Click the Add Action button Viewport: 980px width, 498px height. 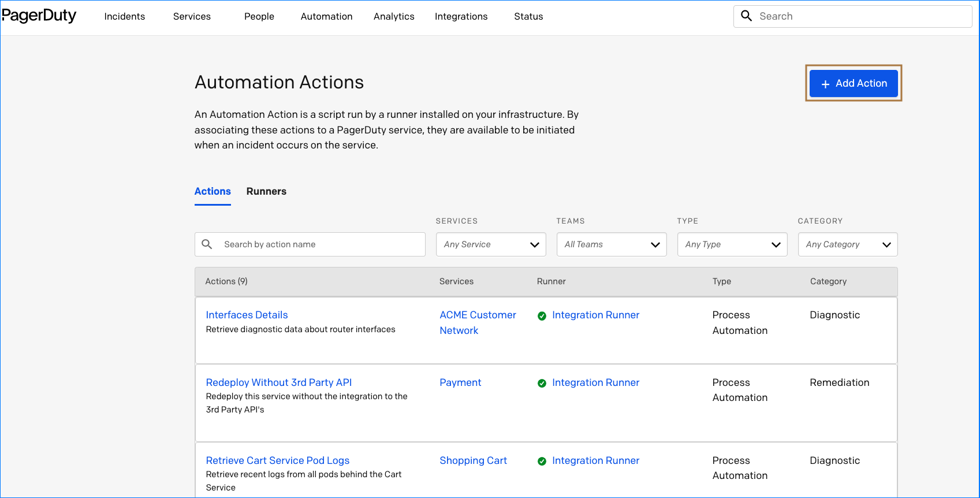(854, 83)
